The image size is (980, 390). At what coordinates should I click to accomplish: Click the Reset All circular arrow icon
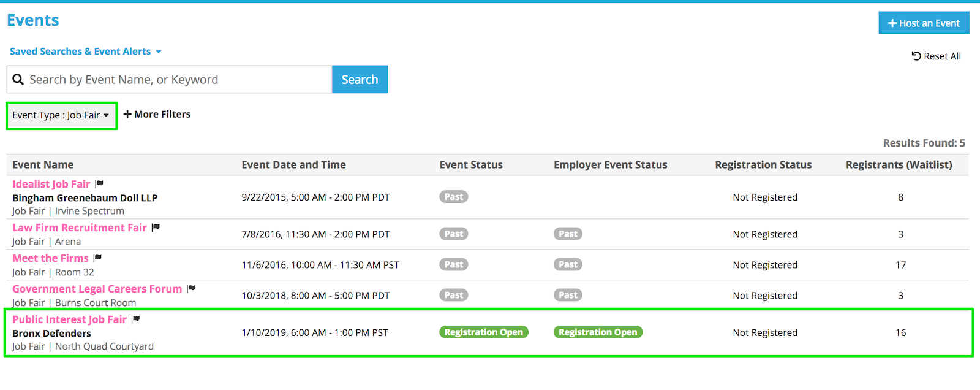click(x=916, y=56)
